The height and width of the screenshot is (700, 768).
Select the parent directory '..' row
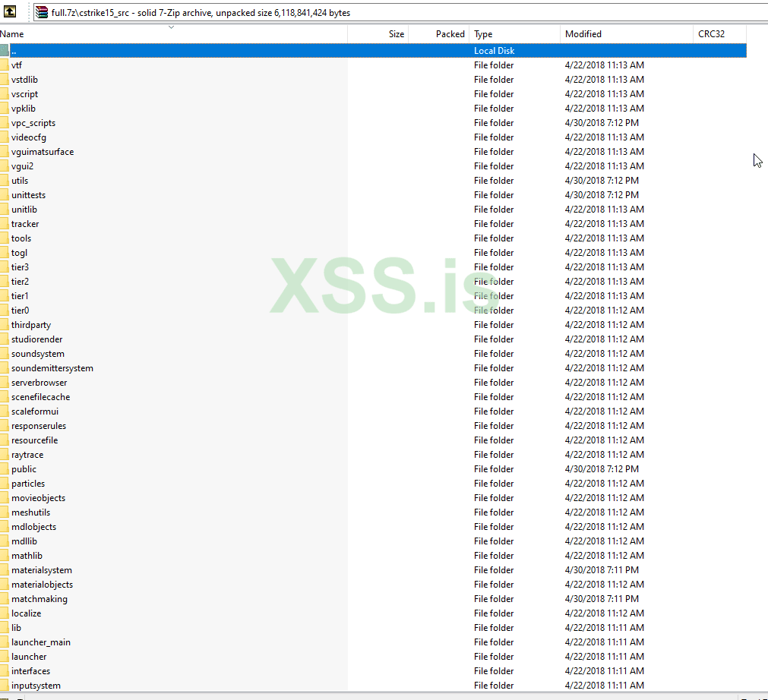tap(373, 50)
